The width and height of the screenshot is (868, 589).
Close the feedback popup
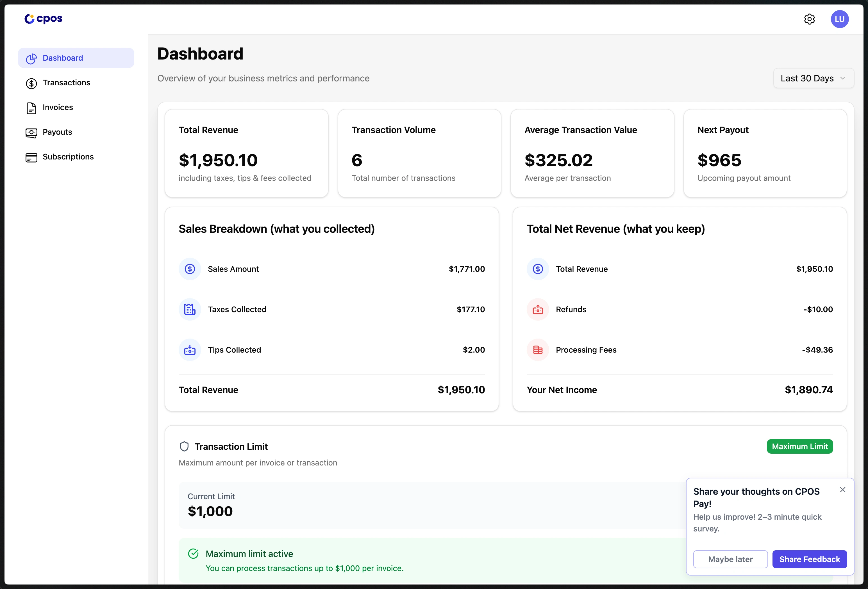point(843,489)
